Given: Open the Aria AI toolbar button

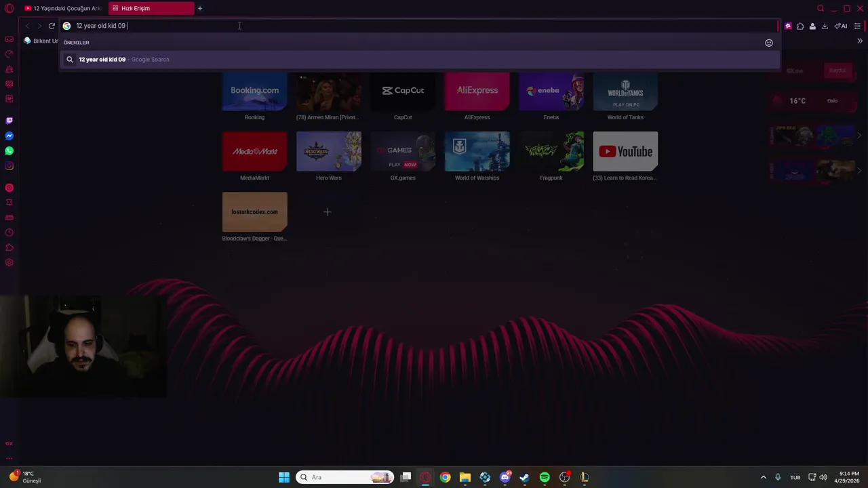Looking at the screenshot, I should tap(841, 26).
